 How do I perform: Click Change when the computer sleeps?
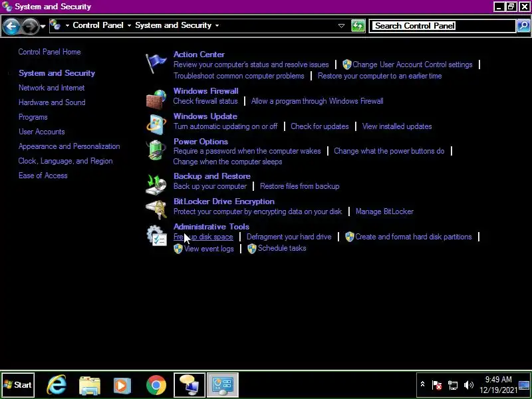pyautogui.click(x=227, y=162)
